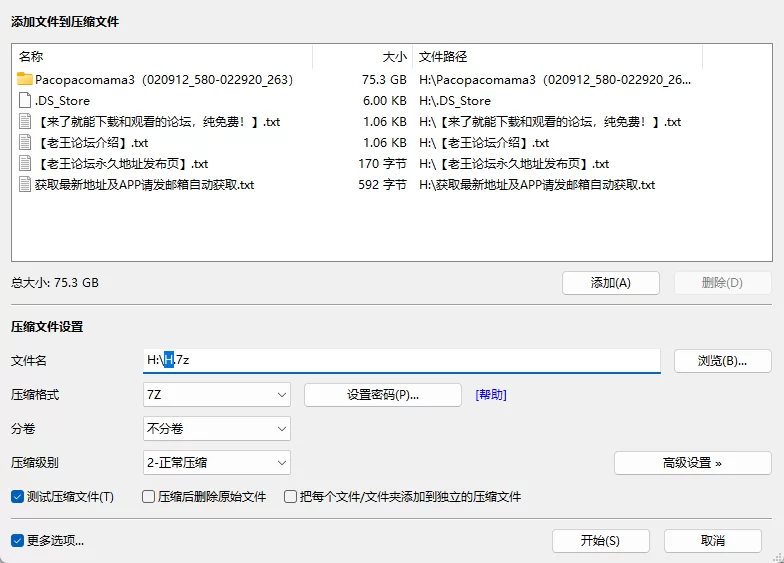Select 【老王论坛介绍】.txt in the name column
Viewport: 784px width, 563px height.
tap(92, 142)
